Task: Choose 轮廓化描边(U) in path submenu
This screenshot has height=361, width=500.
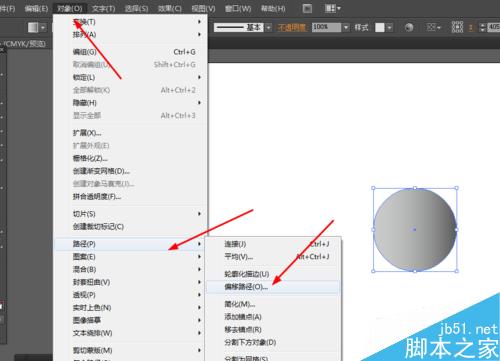Action: pyautogui.click(x=273, y=274)
